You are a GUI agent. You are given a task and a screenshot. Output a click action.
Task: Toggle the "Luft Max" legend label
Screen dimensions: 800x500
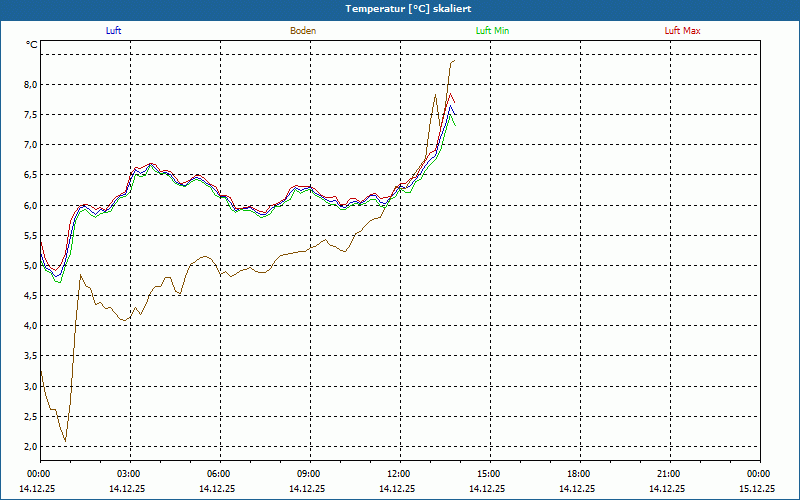click(683, 31)
